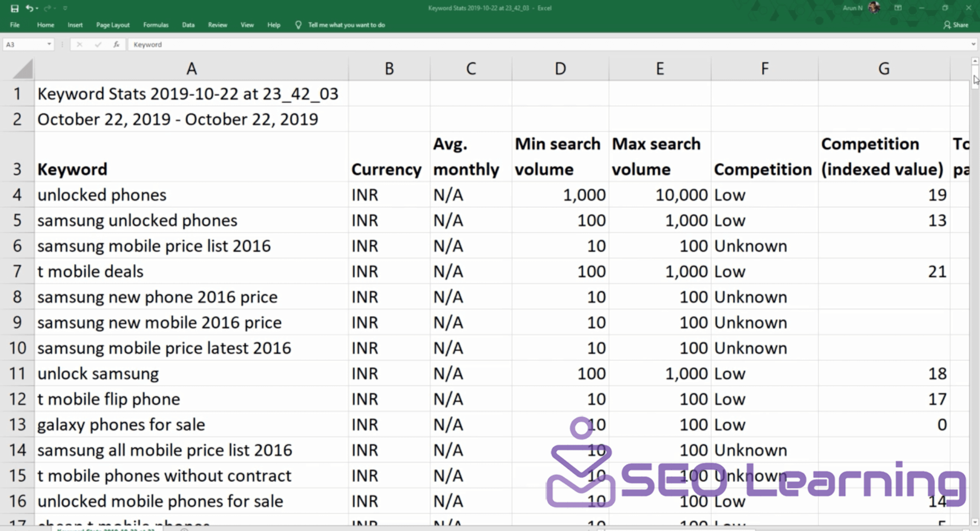Open the Review ribbon tab

[218, 25]
